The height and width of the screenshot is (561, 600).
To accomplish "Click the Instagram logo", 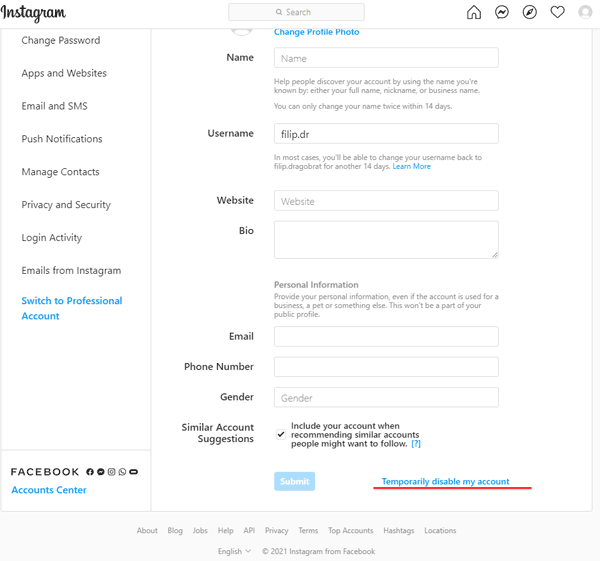I will coord(33,13).
